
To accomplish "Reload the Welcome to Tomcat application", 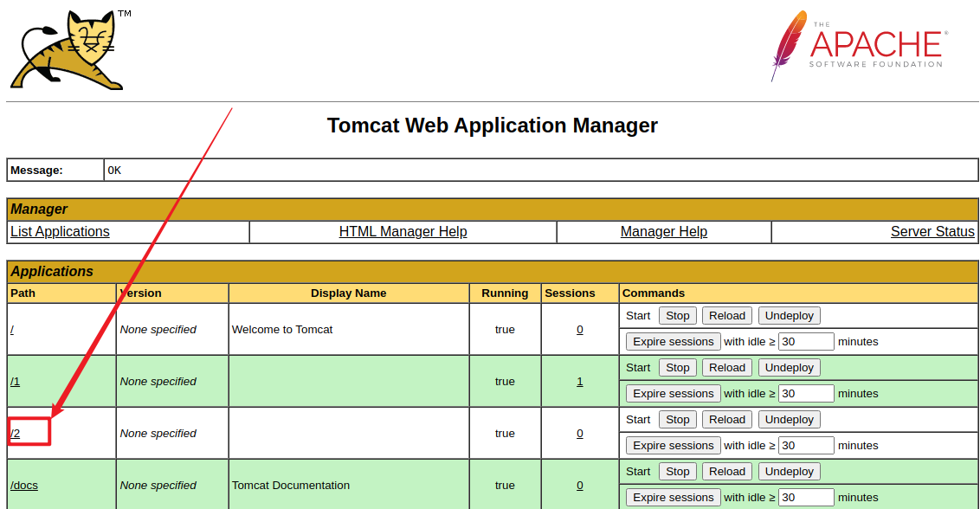I will (x=727, y=316).
